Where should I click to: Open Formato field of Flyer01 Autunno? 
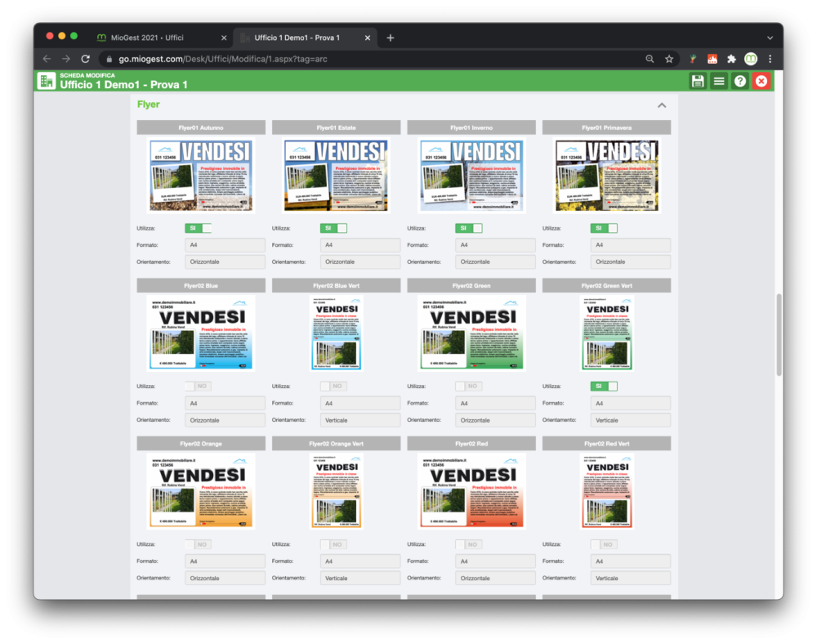click(x=225, y=245)
